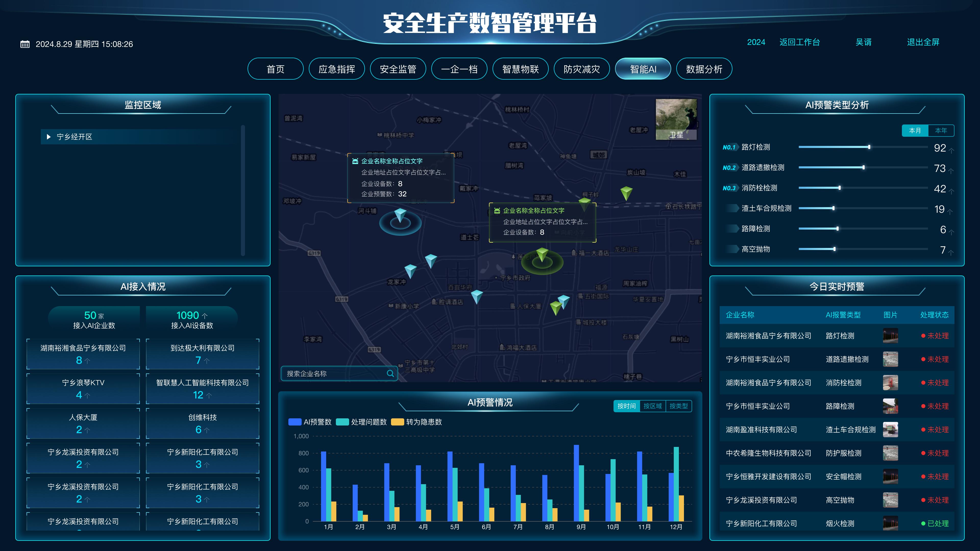Open the 2024 year selector
This screenshot has height=551, width=980.
tap(756, 42)
